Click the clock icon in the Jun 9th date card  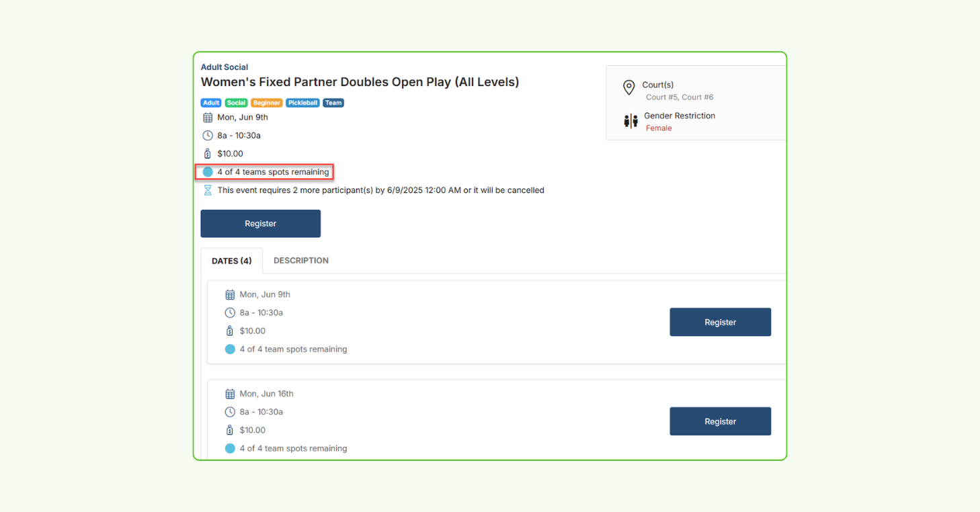[x=230, y=313]
